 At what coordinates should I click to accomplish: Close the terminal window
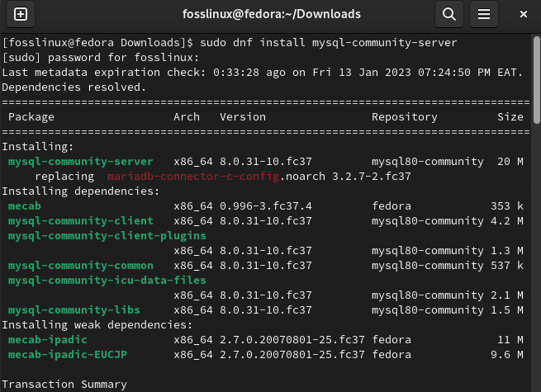pos(524,14)
